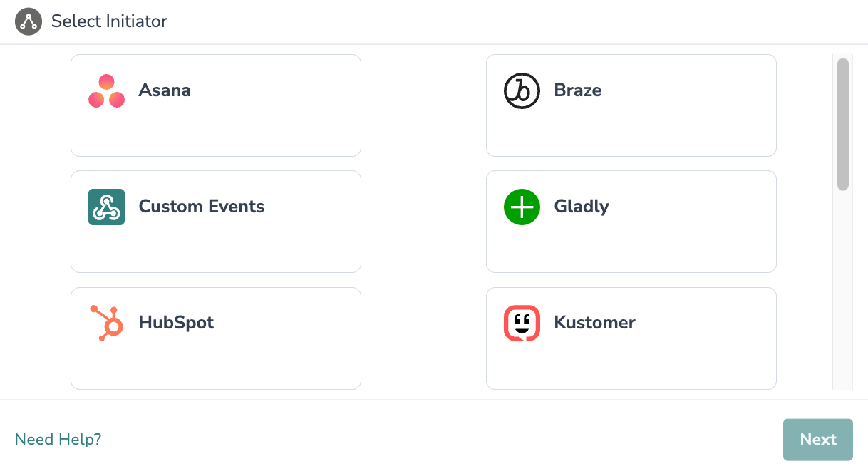
Task: Pick the Custom Events initiator card
Action: click(x=216, y=222)
